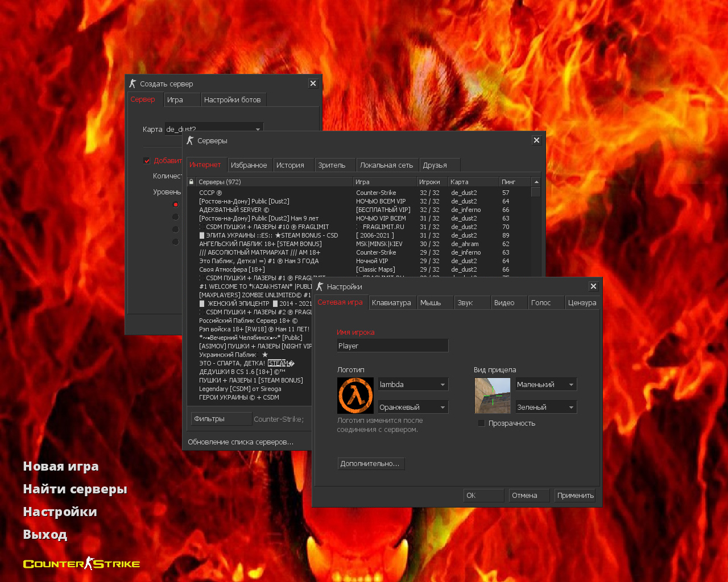Screen dimensions: 728x582
Task: Close the Серверы server browser window
Action: [536, 140]
